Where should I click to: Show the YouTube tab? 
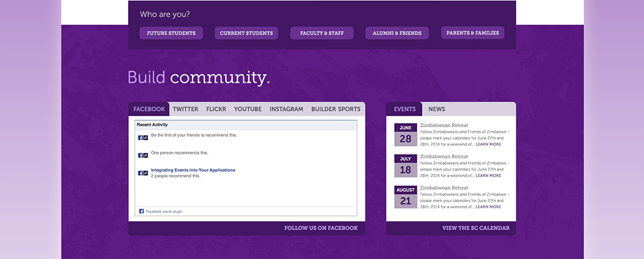(x=247, y=109)
